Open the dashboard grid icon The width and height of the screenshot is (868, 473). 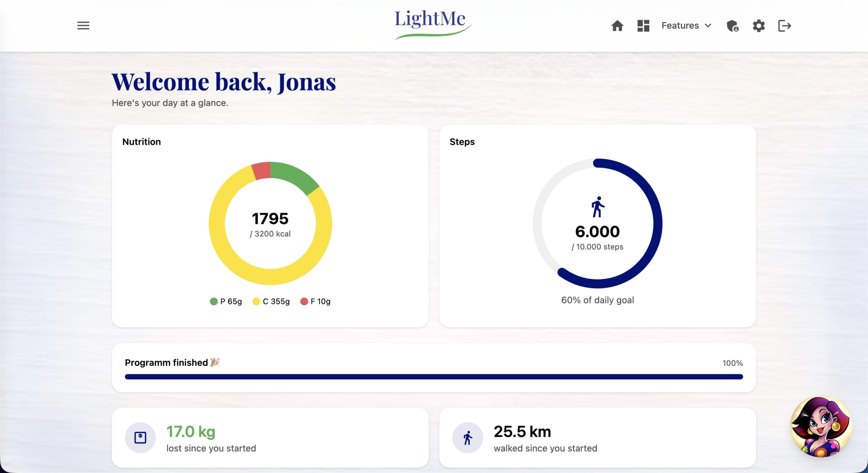tap(643, 26)
